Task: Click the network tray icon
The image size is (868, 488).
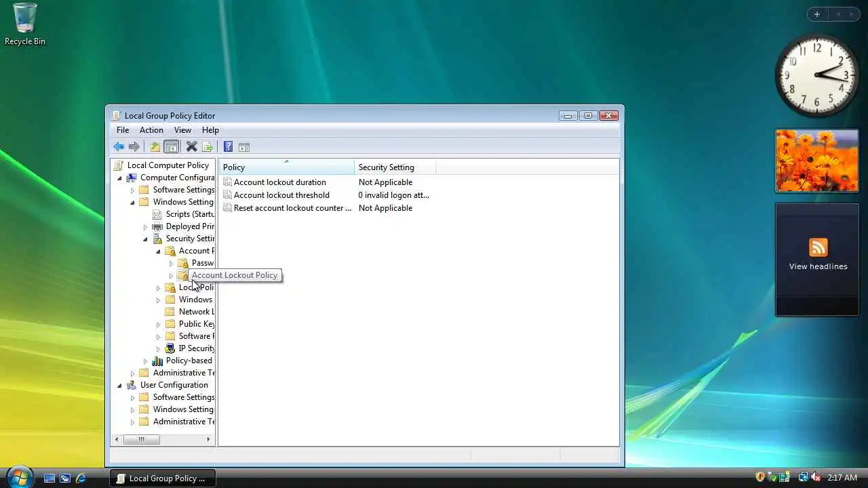Action: click(804, 478)
